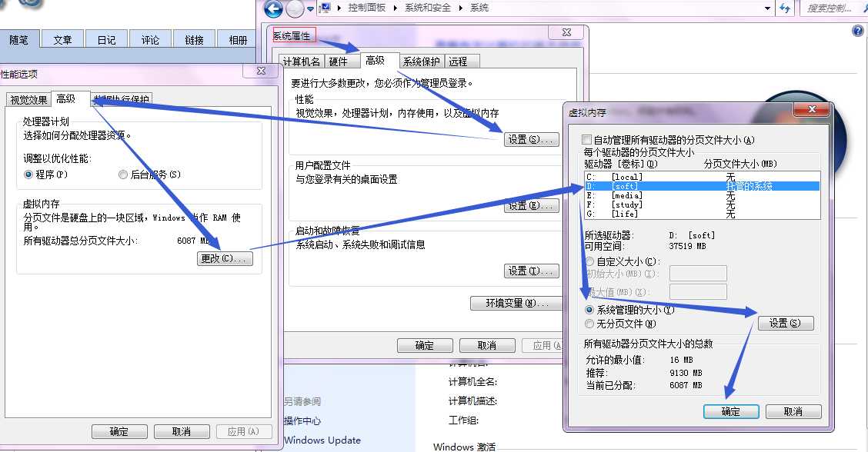Open 系统保护 tab in 系统属性
The width and height of the screenshot is (868, 452).
point(421,61)
